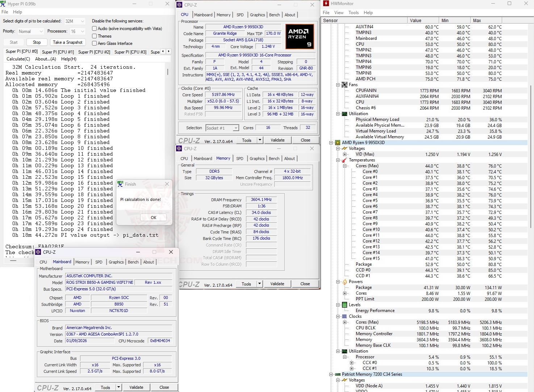Click the Hyper PI icon in the Finish dialog
The image size is (534, 392).
coord(120,184)
